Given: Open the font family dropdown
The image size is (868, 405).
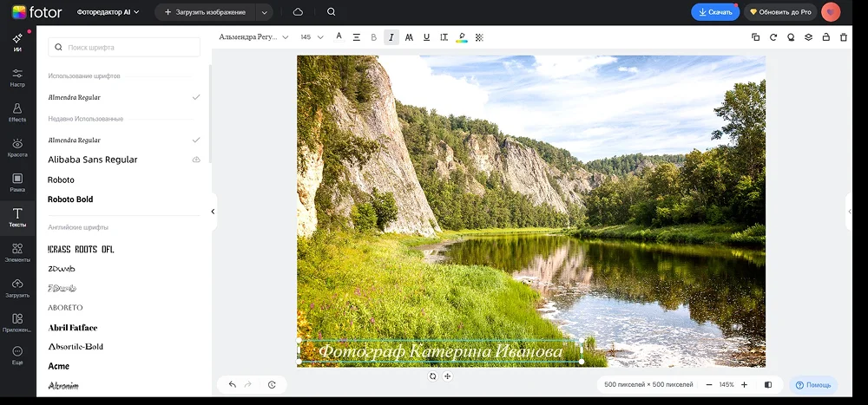Looking at the screenshot, I should coord(253,37).
